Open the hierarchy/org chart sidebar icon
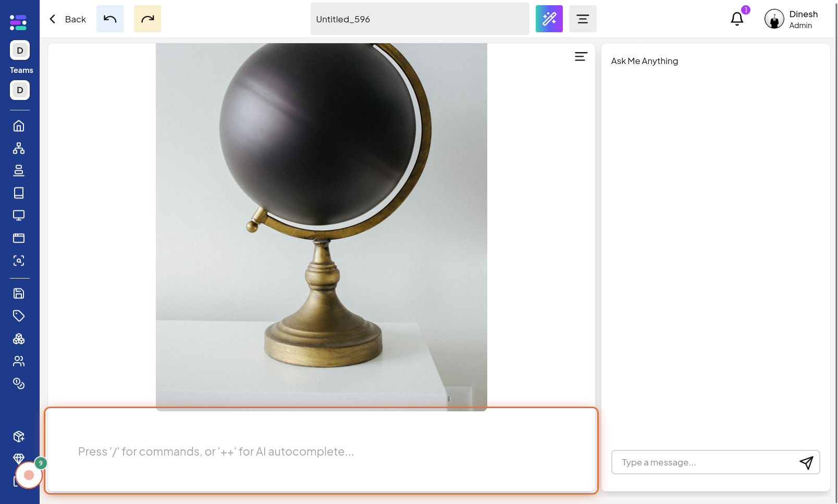838x504 pixels. pos(19,148)
